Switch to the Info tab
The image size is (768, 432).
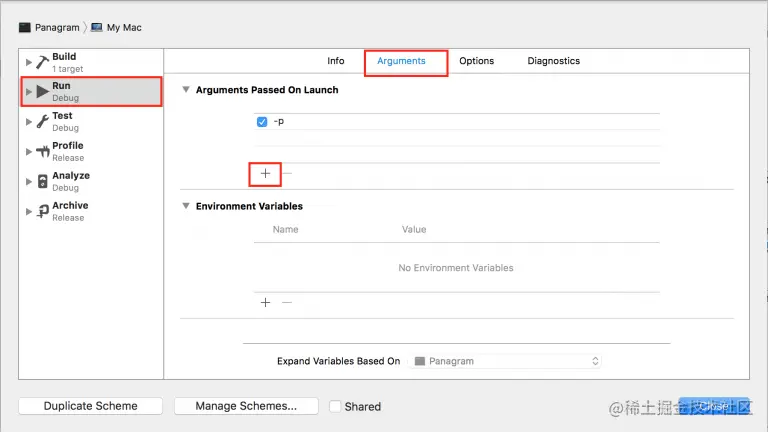click(336, 61)
